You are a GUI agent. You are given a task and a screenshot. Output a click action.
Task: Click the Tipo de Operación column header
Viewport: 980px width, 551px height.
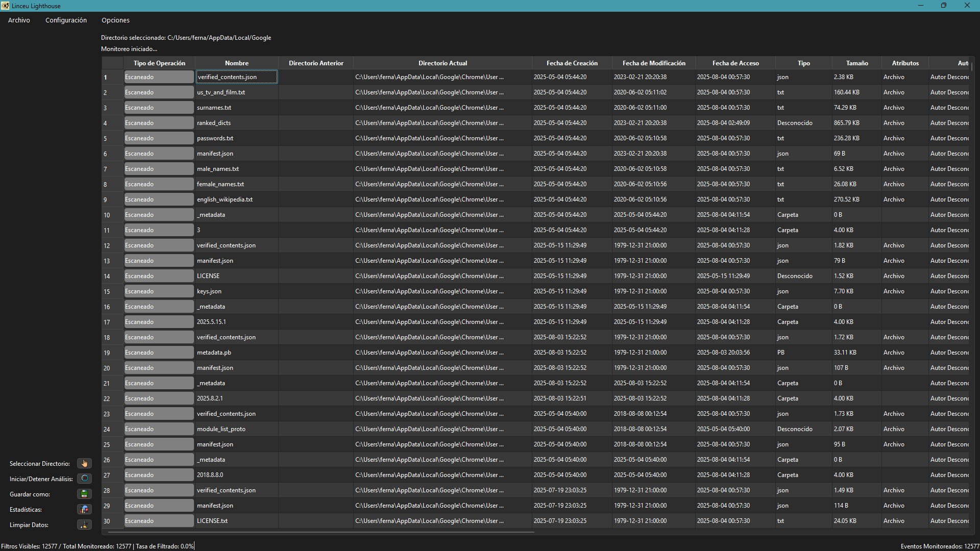[x=159, y=63]
